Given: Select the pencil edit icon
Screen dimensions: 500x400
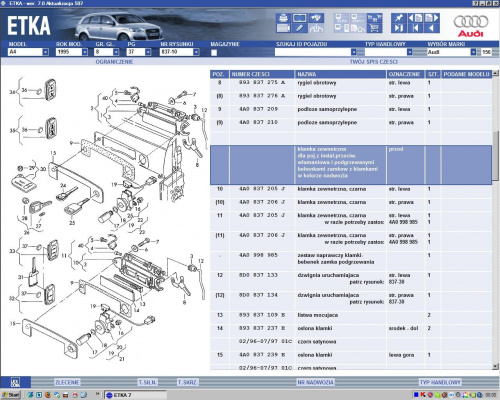Looking at the screenshot, I should (299, 28).
